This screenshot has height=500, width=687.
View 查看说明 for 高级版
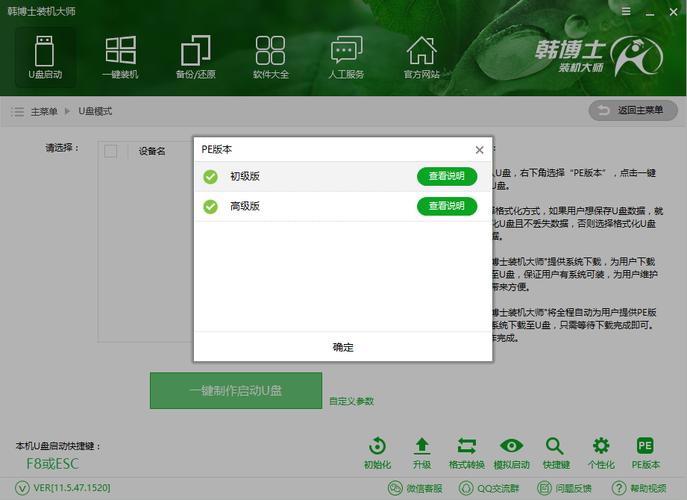[447, 206]
